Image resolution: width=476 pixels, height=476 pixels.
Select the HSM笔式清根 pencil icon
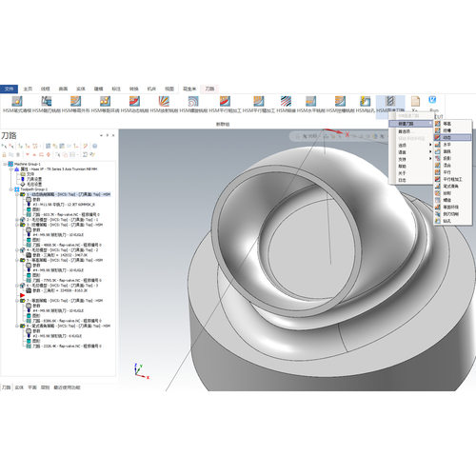point(17,101)
